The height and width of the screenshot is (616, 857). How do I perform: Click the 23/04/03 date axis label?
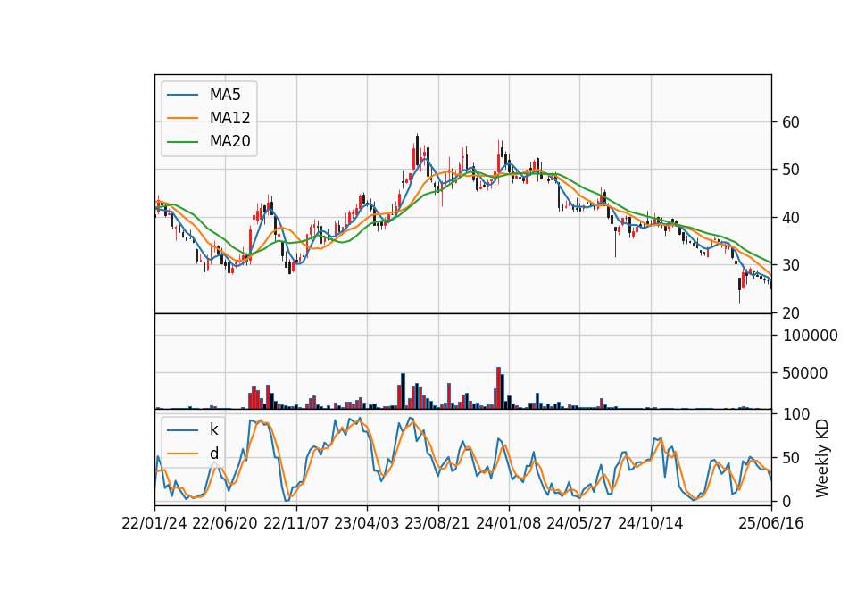[x=367, y=523]
